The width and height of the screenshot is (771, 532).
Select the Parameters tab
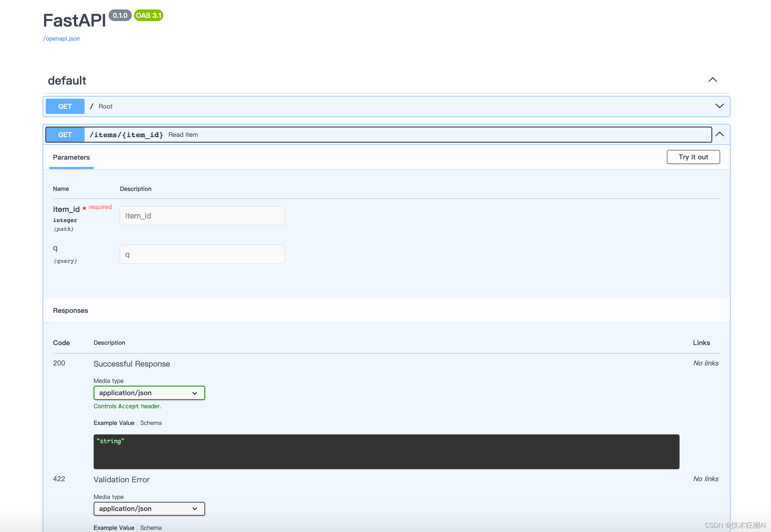[71, 157]
